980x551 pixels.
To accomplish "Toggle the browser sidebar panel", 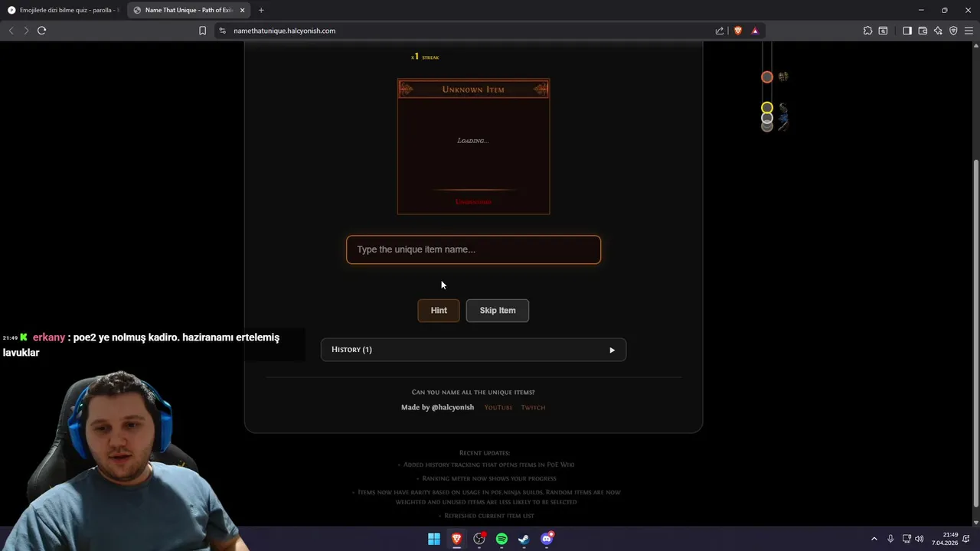I will 907,31.
